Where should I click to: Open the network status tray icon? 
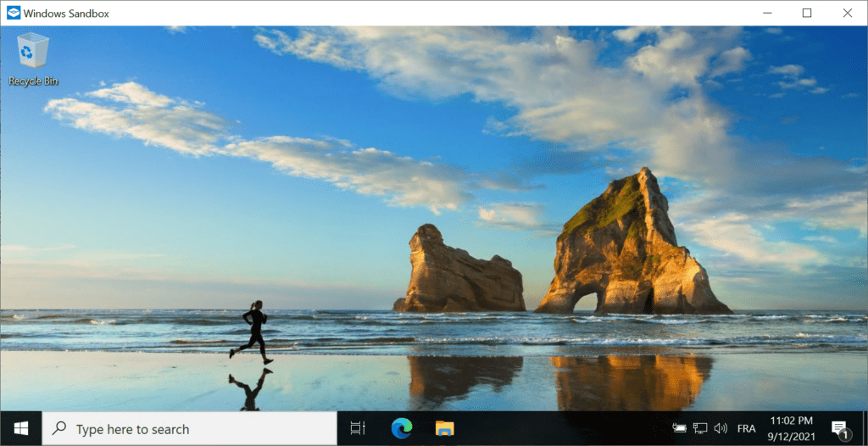(700, 428)
